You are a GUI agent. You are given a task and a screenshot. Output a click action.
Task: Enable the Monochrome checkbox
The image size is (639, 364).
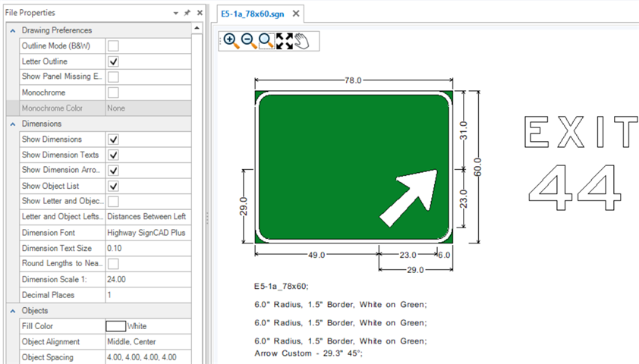pos(113,93)
